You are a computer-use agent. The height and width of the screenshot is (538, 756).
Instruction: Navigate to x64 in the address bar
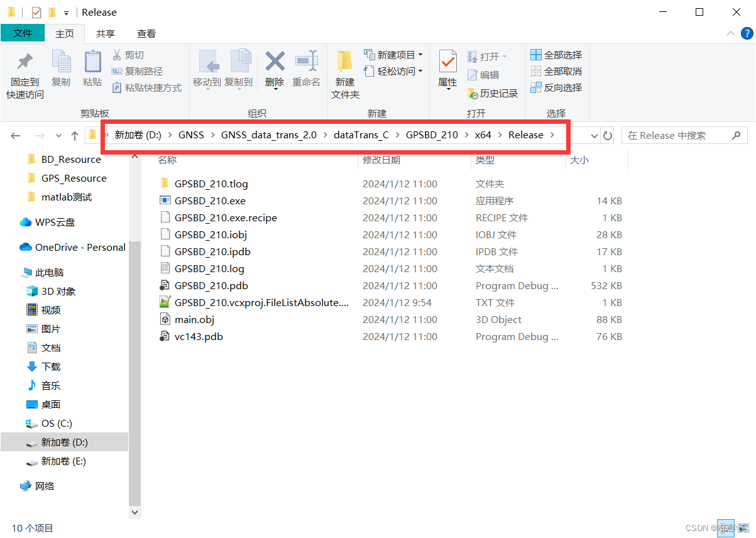click(483, 134)
